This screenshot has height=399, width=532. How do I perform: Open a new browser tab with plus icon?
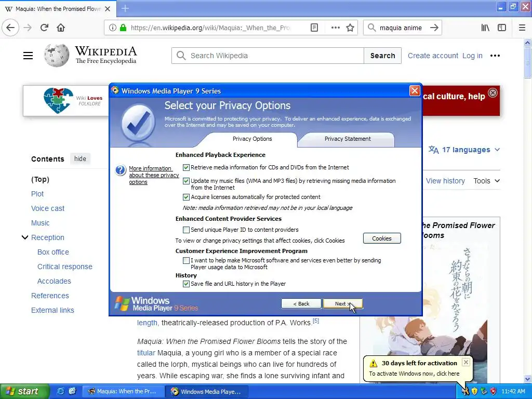point(125,8)
